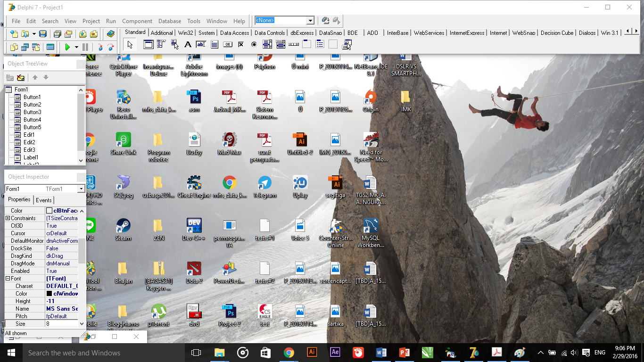Viewport: 644px width, 362px height.
Task: Open Telegram desktop shortcut
Action: pyautogui.click(x=264, y=187)
